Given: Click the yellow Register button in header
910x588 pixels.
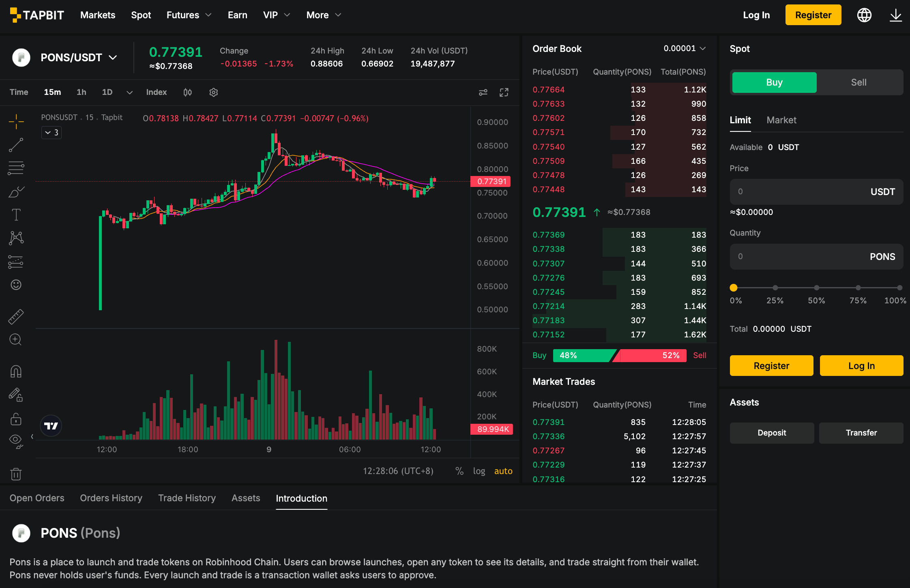Looking at the screenshot, I should [x=813, y=15].
